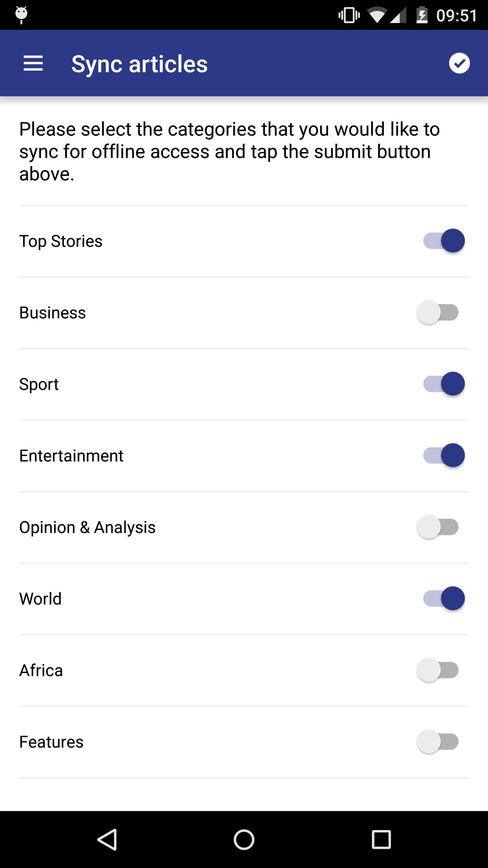Disable Top Stories sync toggle
Screen dimensions: 488x868
[x=444, y=241]
